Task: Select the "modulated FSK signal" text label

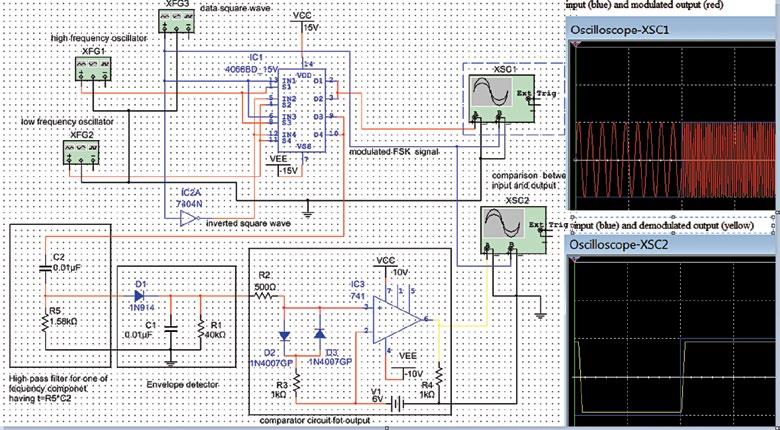Action: (x=394, y=151)
